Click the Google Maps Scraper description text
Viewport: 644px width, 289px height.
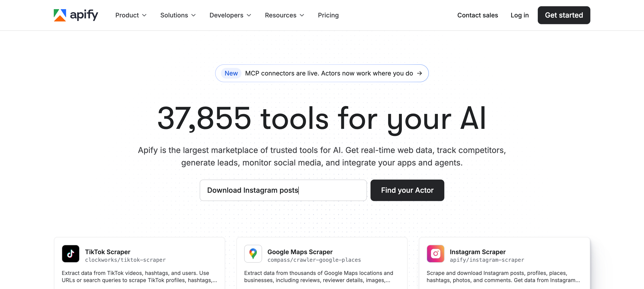coord(318,276)
